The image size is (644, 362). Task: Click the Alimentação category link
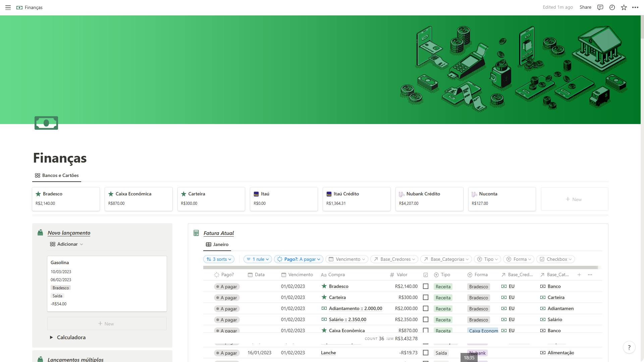coord(560,353)
